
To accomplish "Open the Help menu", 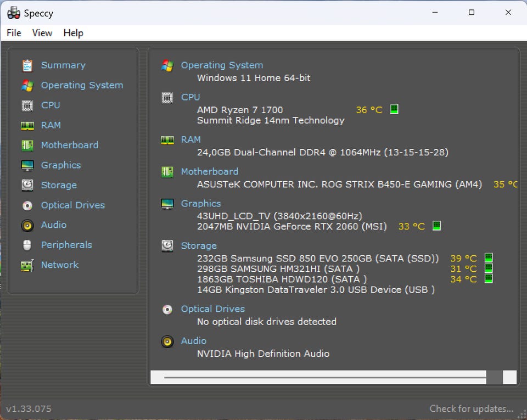I will point(73,33).
